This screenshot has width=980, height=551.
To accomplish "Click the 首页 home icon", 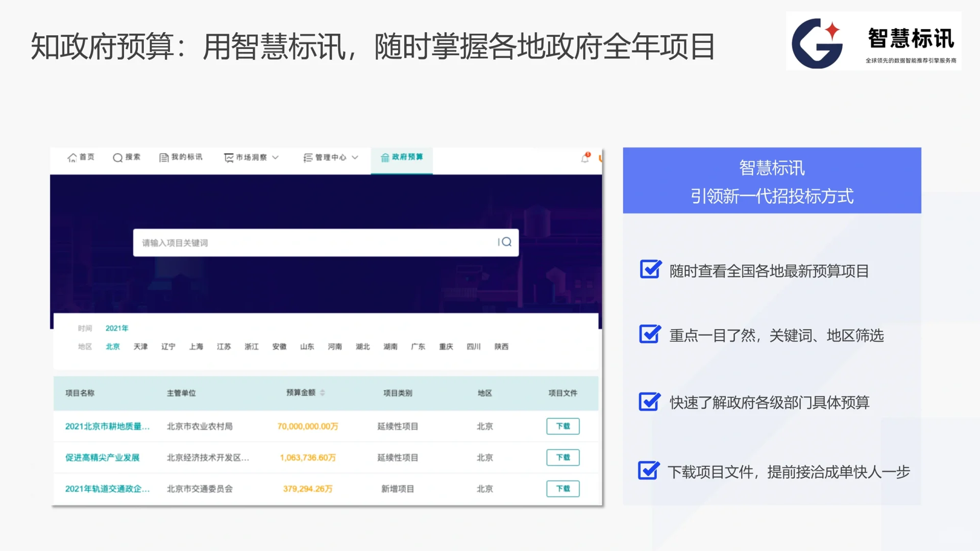I will click(71, 157).
